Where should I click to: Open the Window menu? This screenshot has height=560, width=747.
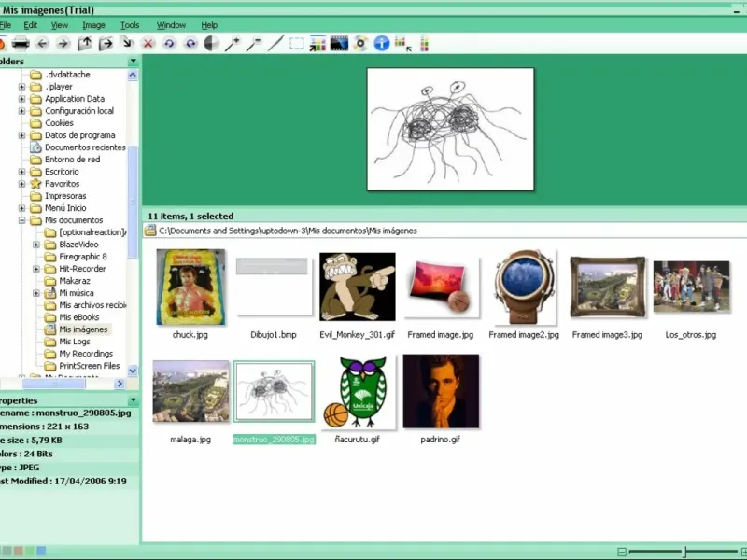(x=171, y=25)
